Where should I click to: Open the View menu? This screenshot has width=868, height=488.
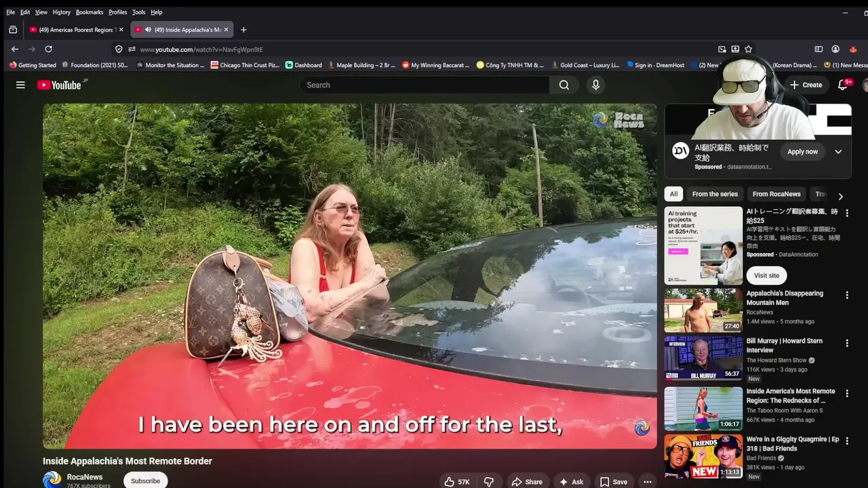point(41,12)
